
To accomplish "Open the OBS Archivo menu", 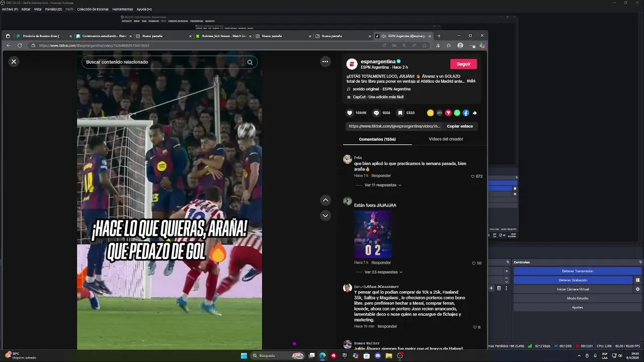I will click(10, 9).
